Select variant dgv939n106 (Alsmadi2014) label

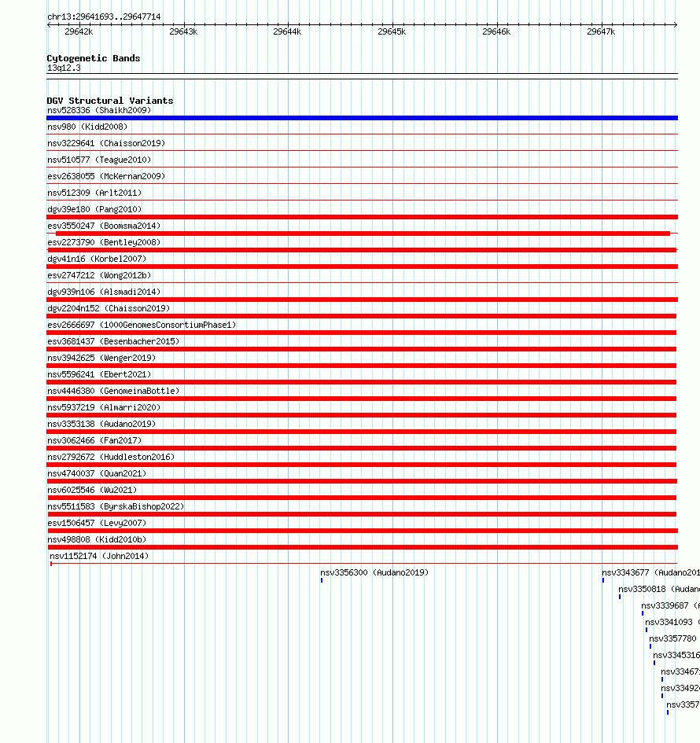coord(104,292)
